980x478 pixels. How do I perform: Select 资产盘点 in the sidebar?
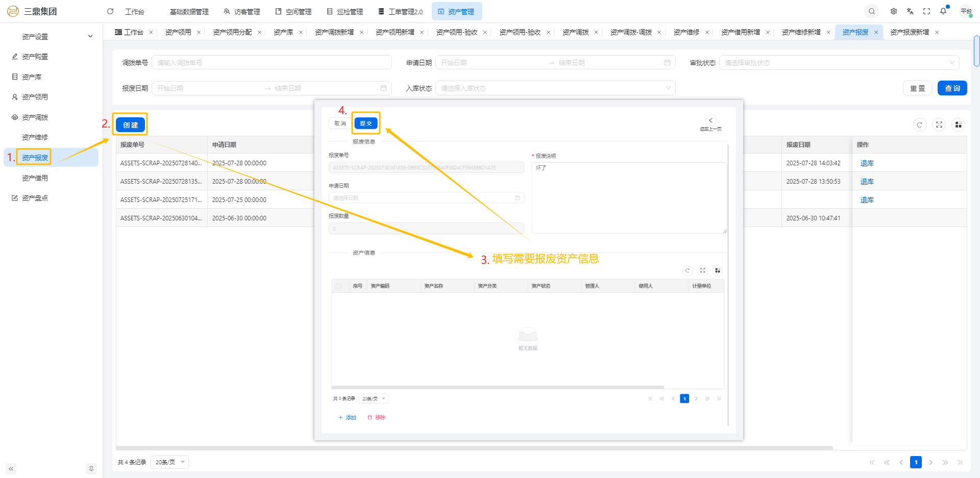35,198
